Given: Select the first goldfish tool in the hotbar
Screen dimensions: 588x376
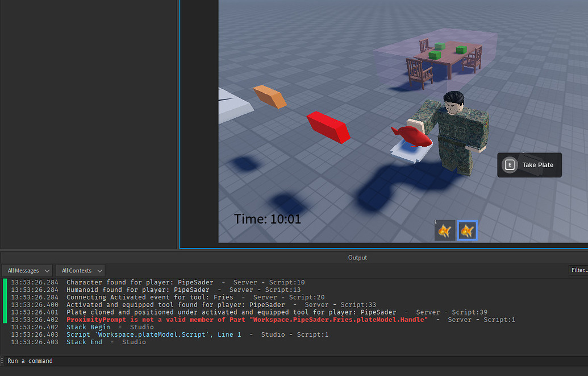Looking at the screenshot, I should coord(445,230).
